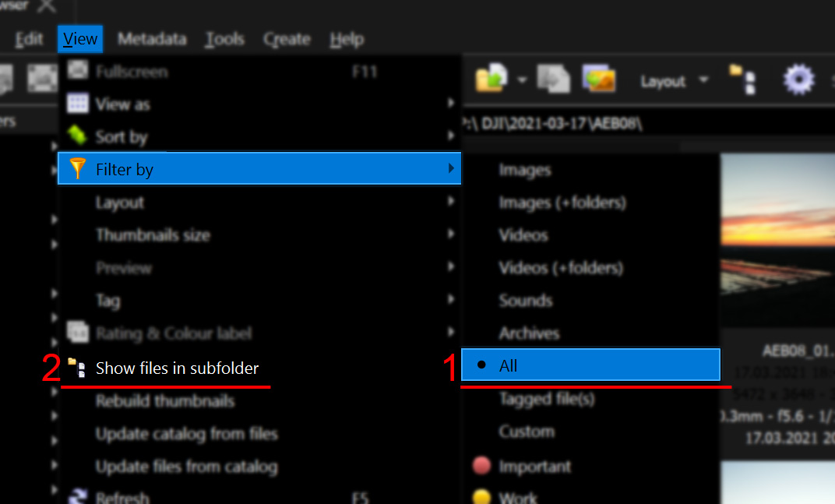
Task: Click the View as grid icon
Action: [x=78, y=104]
